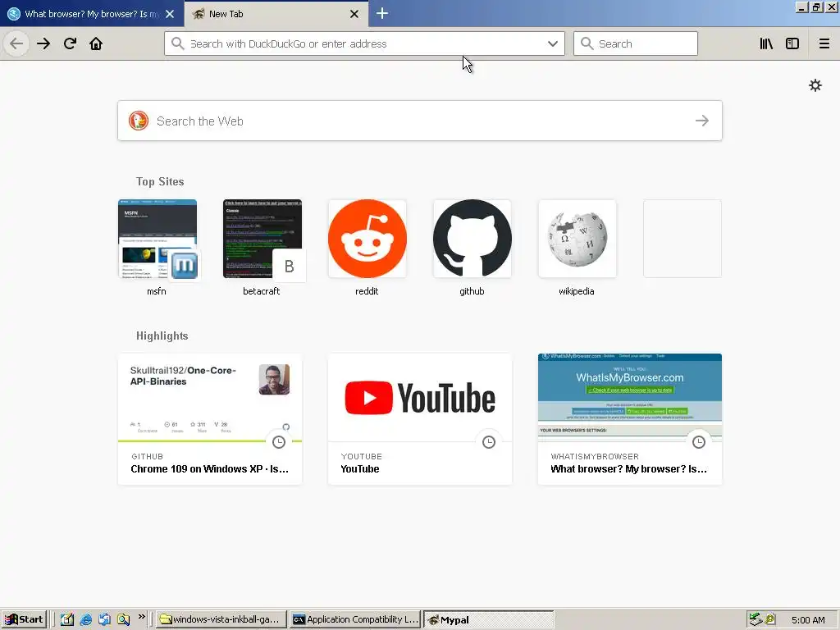Open the YouTube highlight card

[x=420, y=419]
